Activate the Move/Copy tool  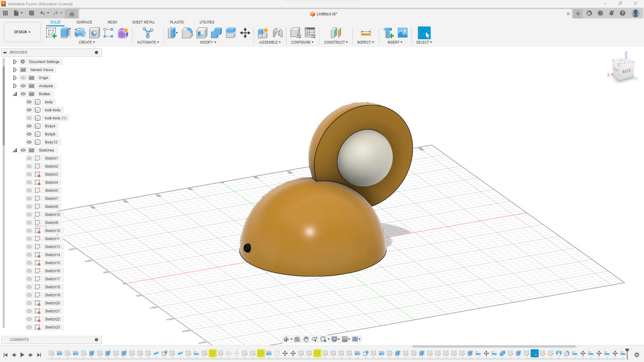[245, 33]
